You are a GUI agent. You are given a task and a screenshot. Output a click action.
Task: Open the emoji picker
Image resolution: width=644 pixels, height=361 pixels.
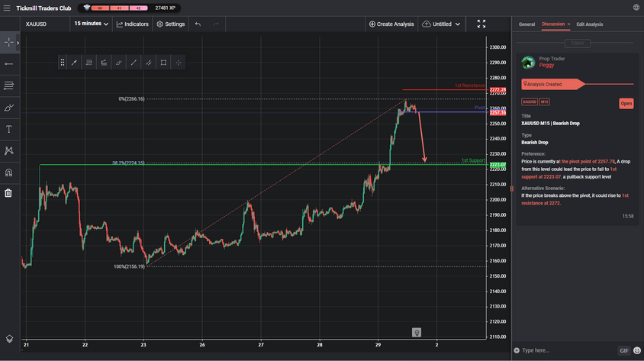(x=636, y=350)
